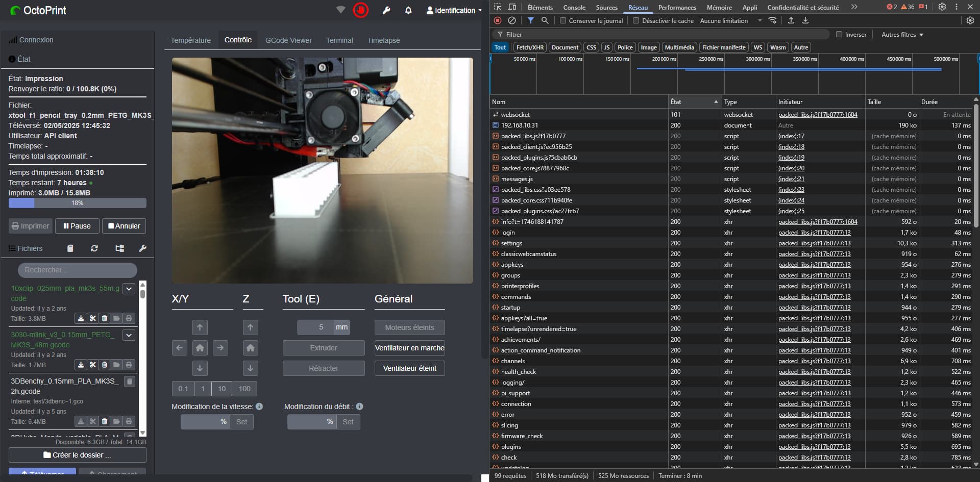Open the Identification dropdown
Screen dimensions: 980x482
click(x=454, y=10)
